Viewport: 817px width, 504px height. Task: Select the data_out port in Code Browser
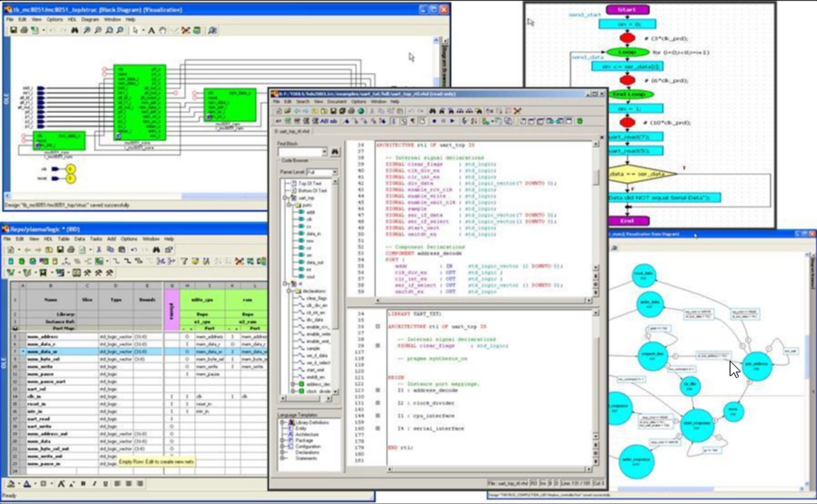coord(315,262)
